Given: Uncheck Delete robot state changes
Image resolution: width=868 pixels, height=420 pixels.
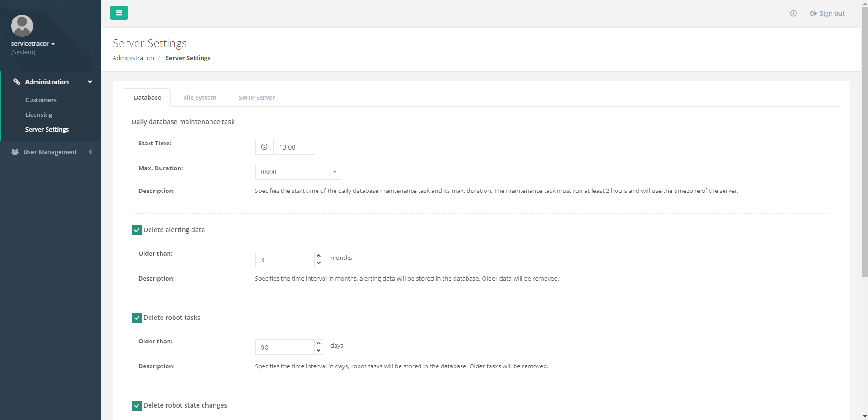Looking at the screenshot, I should [x=137, y=405].
